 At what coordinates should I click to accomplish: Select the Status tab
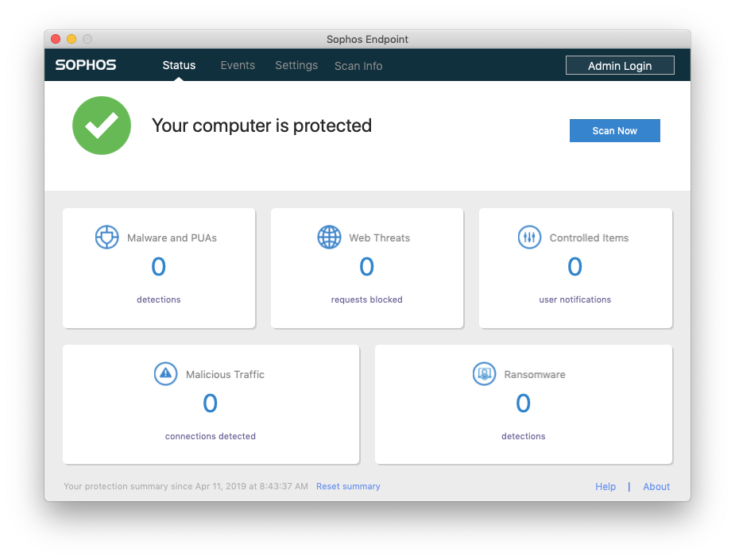[179, 65]
